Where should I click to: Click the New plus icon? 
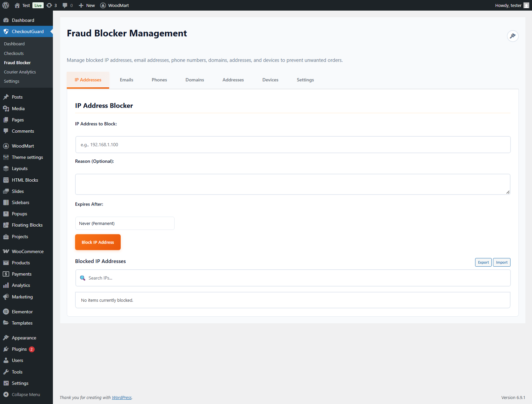pos(81,5)
